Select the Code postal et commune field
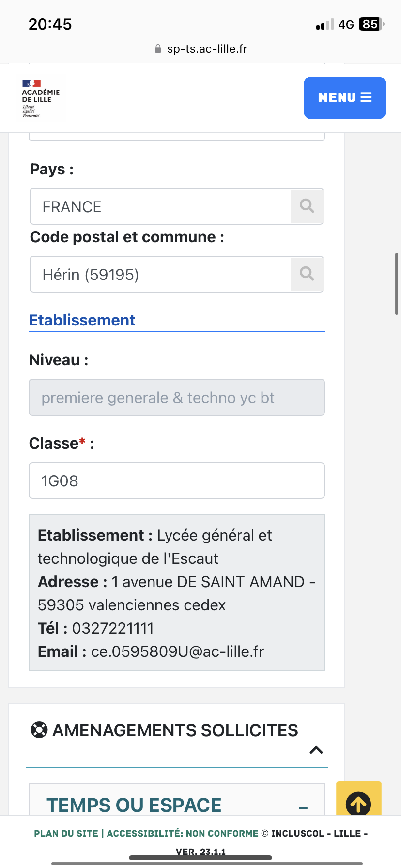401x868 pixels. coord(160,274)
